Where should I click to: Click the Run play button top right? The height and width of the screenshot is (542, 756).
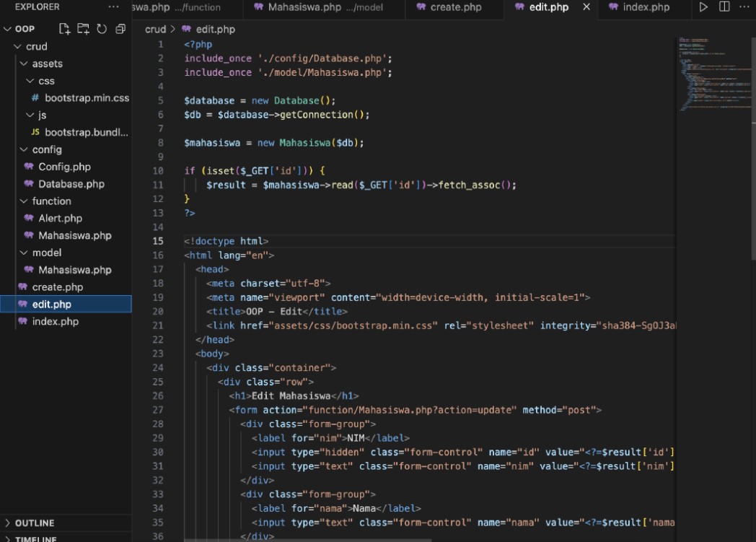pyautogui.click(x=703, y=6)
